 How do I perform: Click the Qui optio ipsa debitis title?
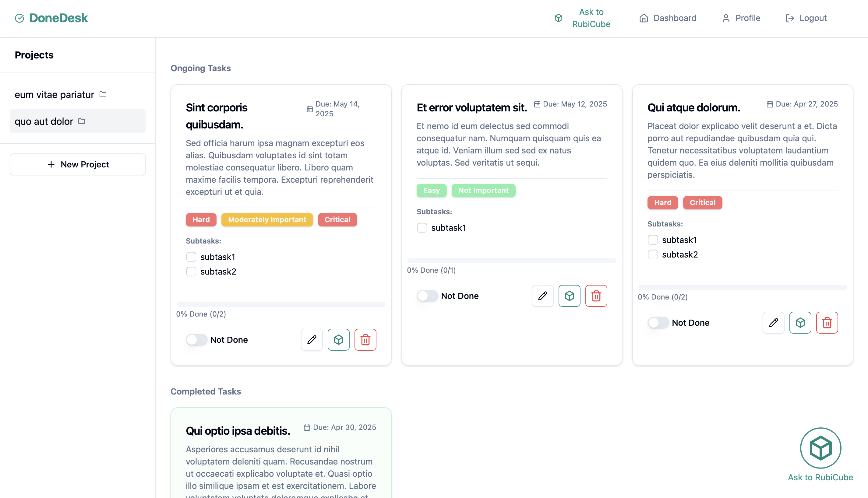(238, 431)
